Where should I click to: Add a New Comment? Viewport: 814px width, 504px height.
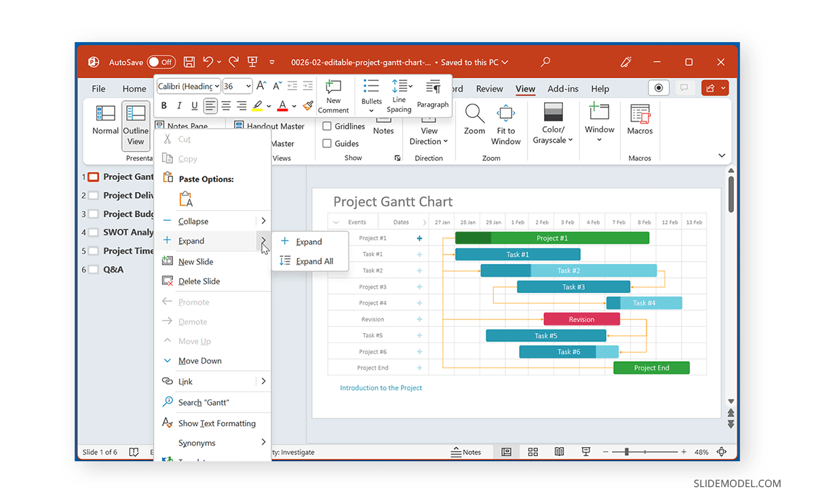(333, 95)
